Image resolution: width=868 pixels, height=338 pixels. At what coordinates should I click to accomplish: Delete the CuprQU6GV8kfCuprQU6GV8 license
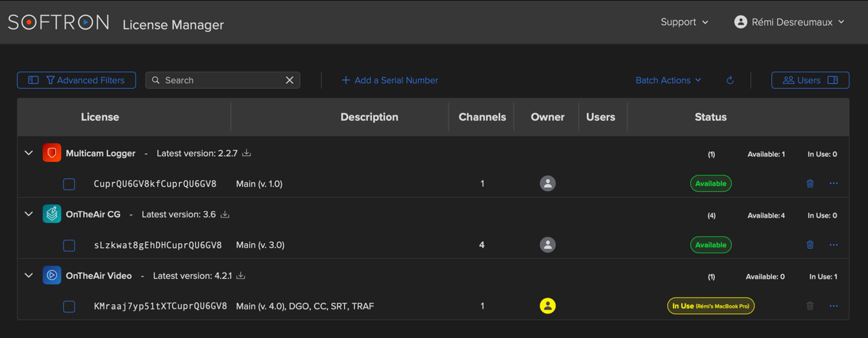pos(810,184)
